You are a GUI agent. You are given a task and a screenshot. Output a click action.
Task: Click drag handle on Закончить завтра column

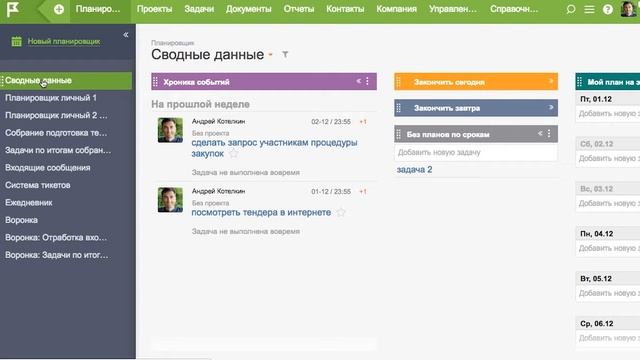(399, 108)
